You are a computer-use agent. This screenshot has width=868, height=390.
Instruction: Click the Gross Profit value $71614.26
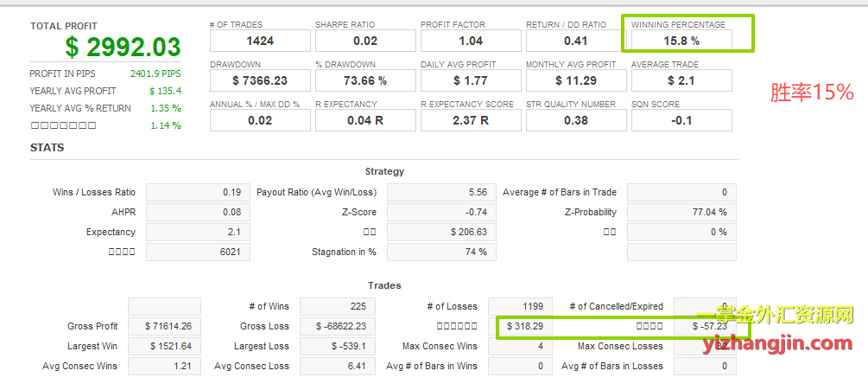tap(164, 326)
